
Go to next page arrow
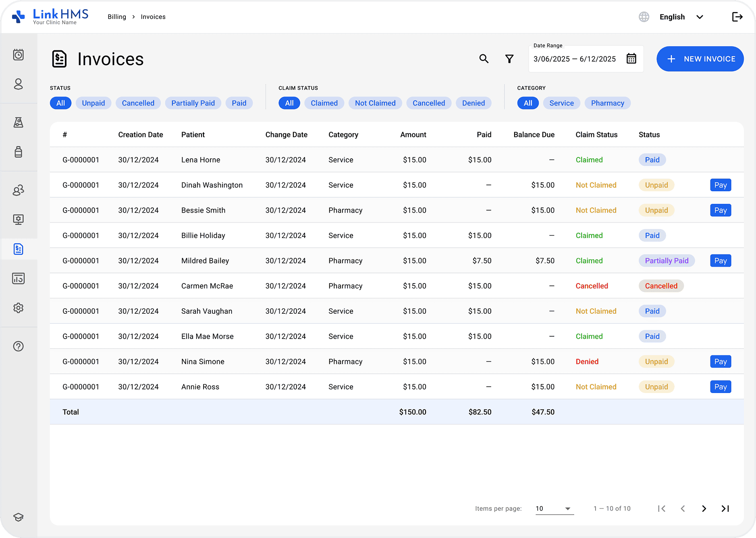pyautogui.click(x=704, y=509)
